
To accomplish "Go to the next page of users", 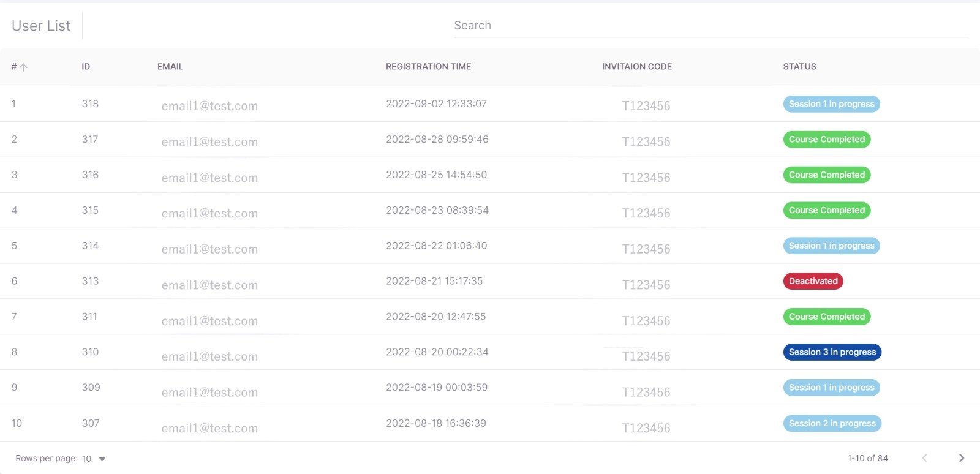I will (x=961, y=458).
